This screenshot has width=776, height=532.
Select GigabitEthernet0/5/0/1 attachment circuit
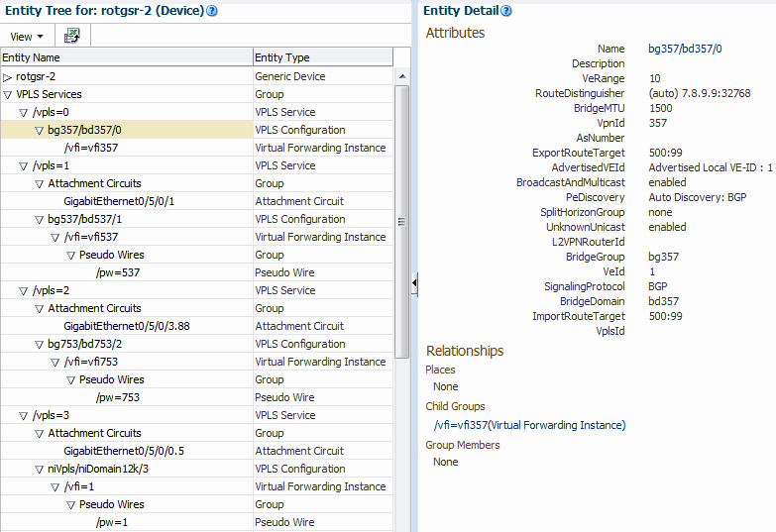(x=197, y=201)
